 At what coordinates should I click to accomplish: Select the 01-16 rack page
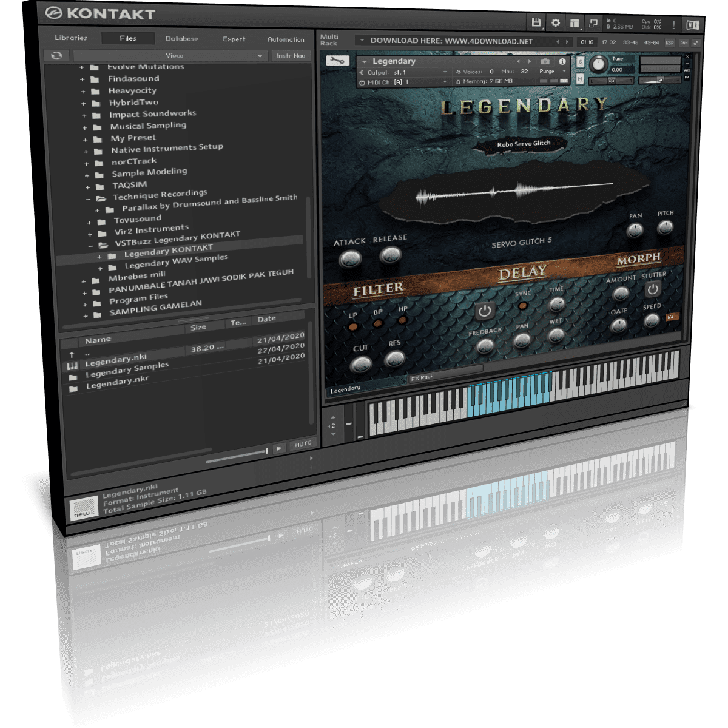(587, 42)
